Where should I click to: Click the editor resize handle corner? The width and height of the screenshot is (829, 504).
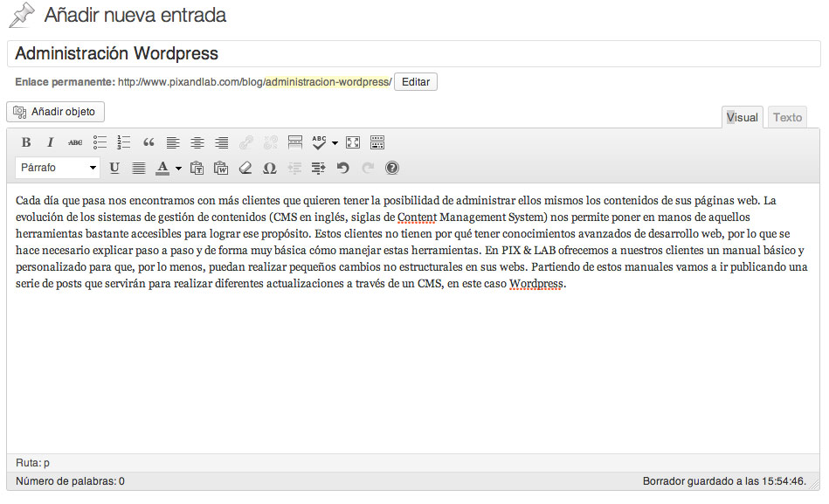coord(815,485)
